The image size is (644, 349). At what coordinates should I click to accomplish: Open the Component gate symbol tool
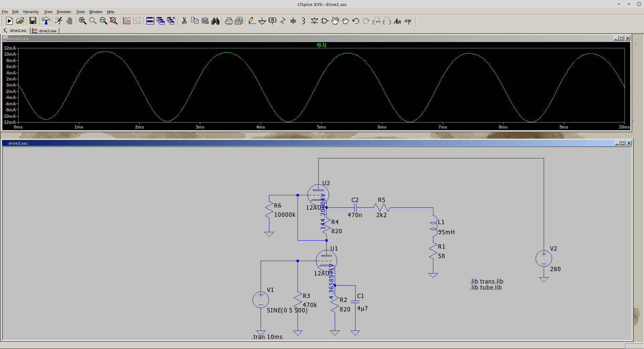325,21
